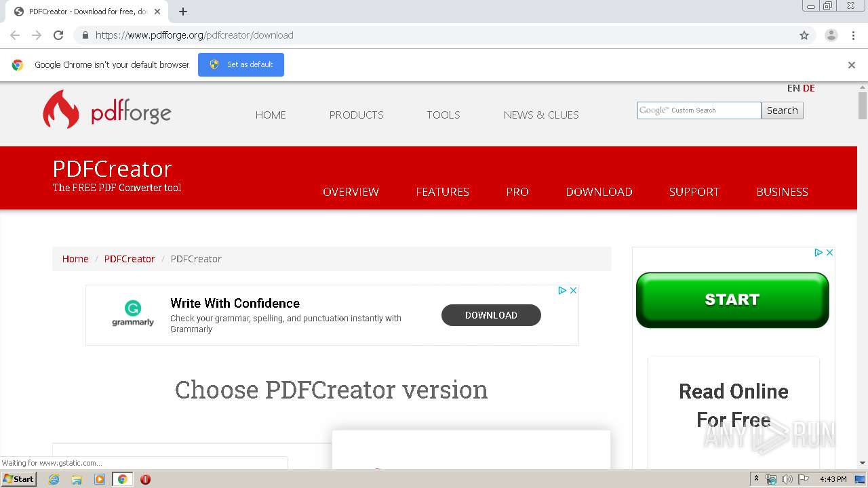Viewport: 868px width, 488px height.
Task: Click the 'Write With Confidence' ad headline
Action: pos(235,303)
